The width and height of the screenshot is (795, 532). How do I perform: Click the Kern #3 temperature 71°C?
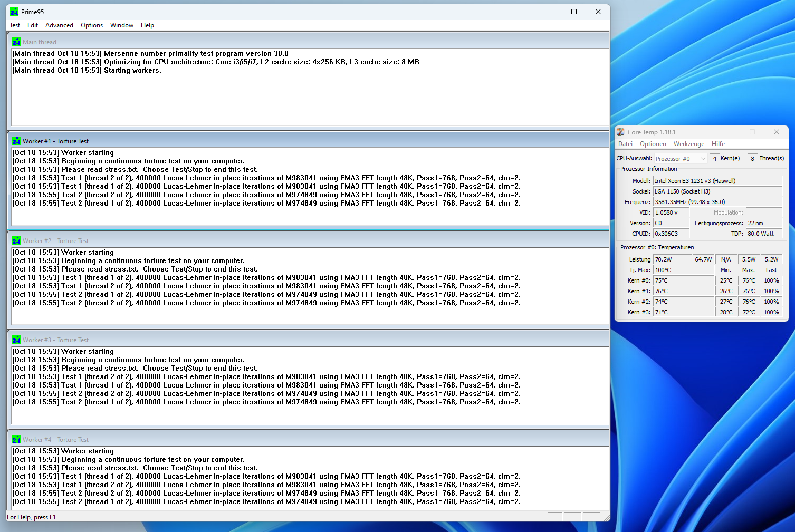[x=684, y=312]
